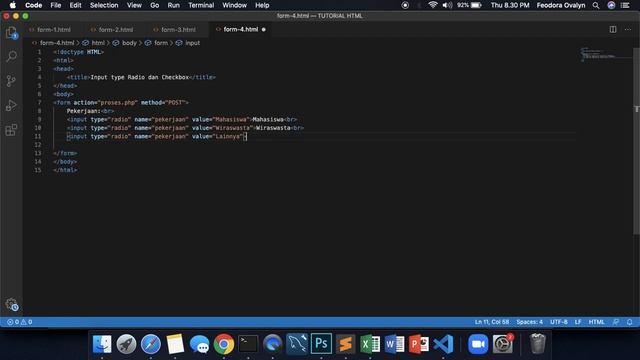Click the "Lainnya" value on line 11

tap(228, 136)
